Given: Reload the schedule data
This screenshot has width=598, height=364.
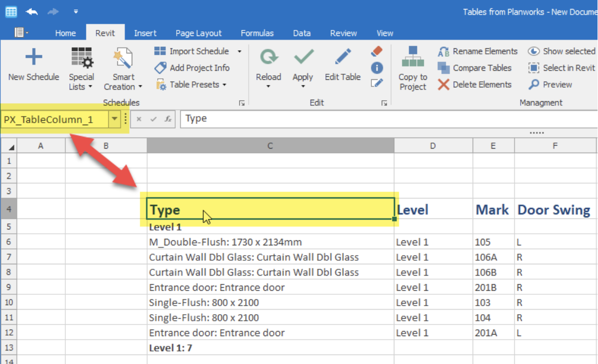Looking at the screenshot, I should coord(269,57).
